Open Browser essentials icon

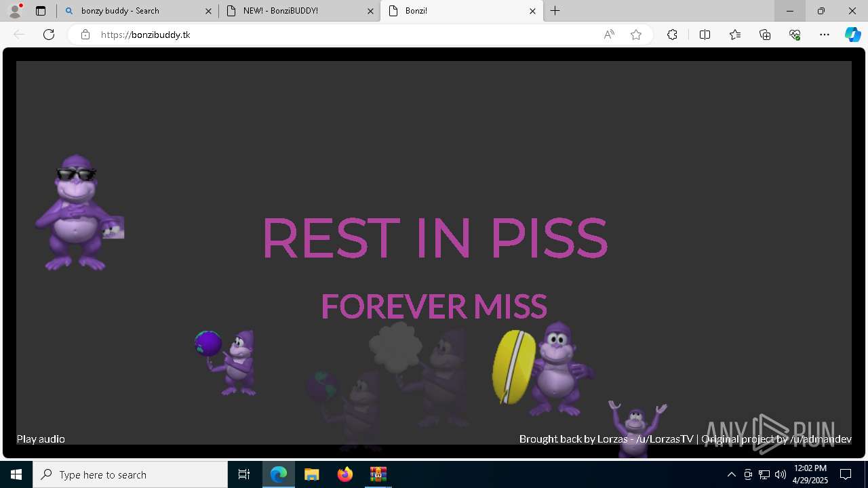[x=795, y=35]
